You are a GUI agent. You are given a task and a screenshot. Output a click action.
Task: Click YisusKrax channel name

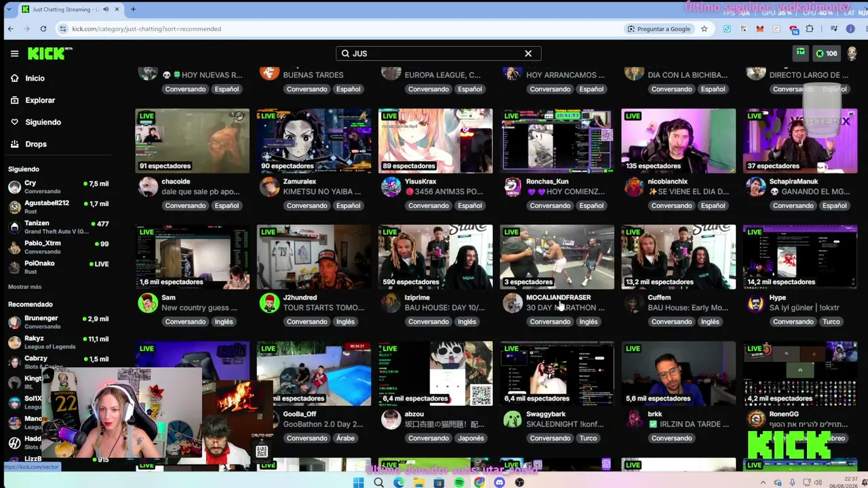420,182
